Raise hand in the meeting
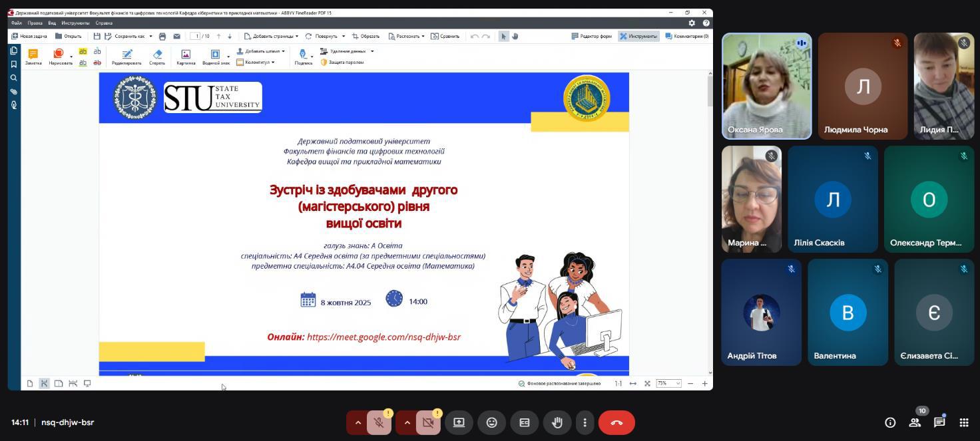The image size is (980, 441). coord(557,422)
